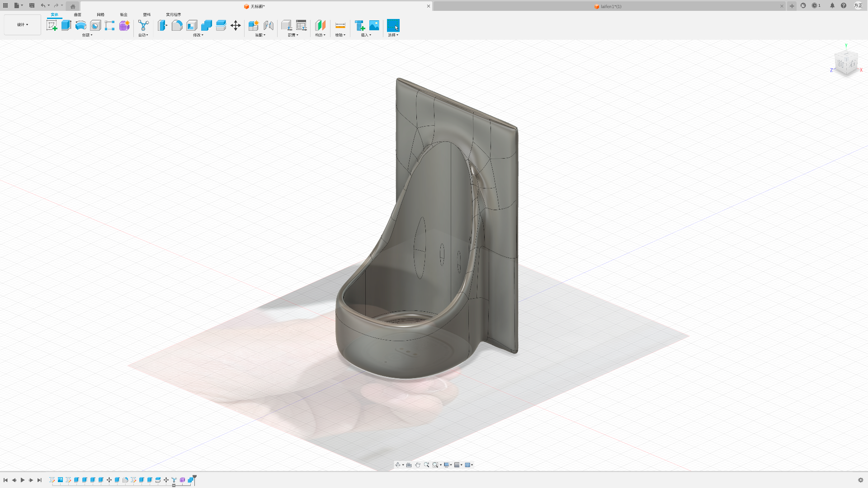Click the Press Pull tool
868x488 pixels.
[x=162, y=26]
